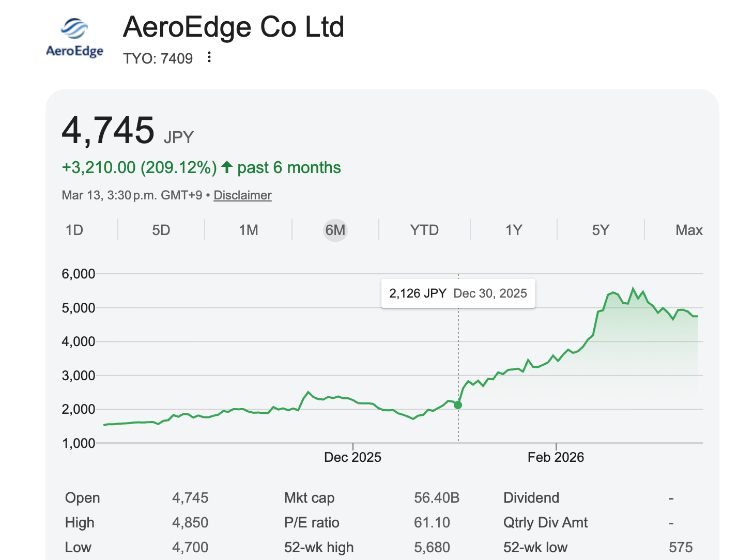
Task: Click the 52-wk low value 575
Action: (681, 548)
